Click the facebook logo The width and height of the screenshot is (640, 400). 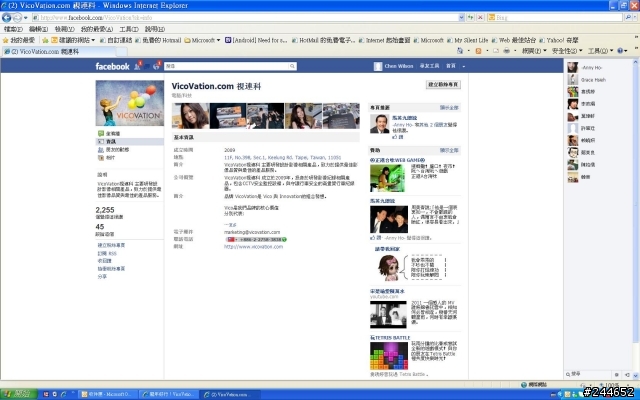click(112, 66)
